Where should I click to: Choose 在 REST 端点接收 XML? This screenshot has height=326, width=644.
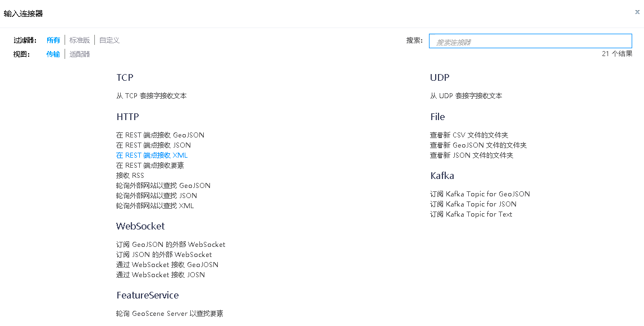(152, 155)
